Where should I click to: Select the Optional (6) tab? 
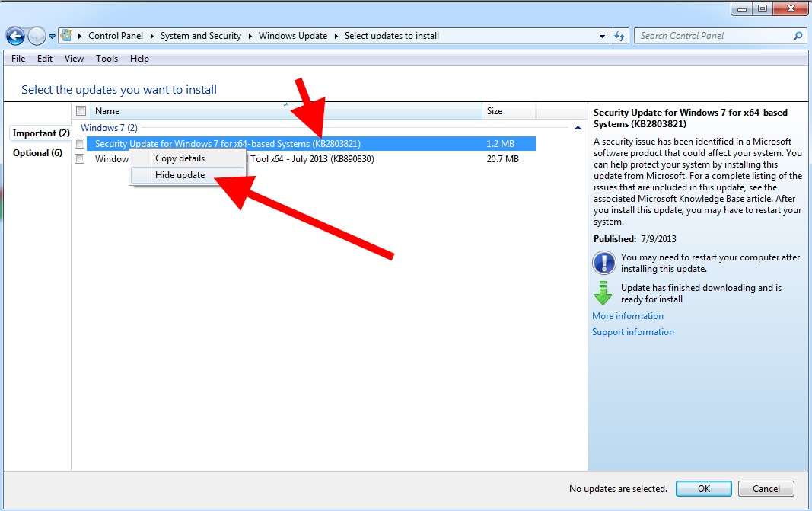(x=37, y=153)
